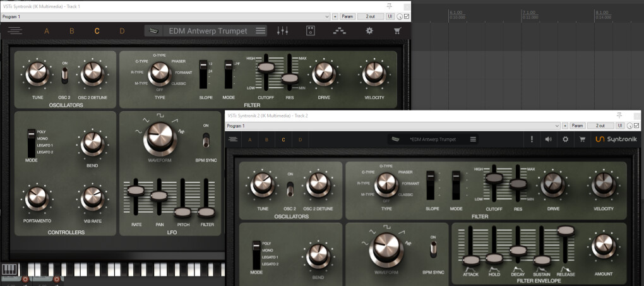Open the arpeggiator steps icon in Track 1 window
The width and height of the screenshot is (644, 286).
(x=339, y=31)
